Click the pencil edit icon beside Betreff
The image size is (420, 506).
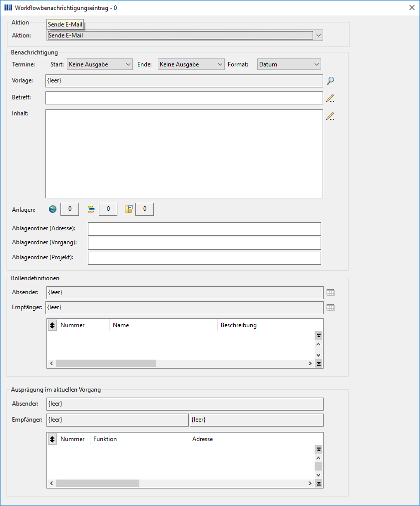[x=330, y=98]
